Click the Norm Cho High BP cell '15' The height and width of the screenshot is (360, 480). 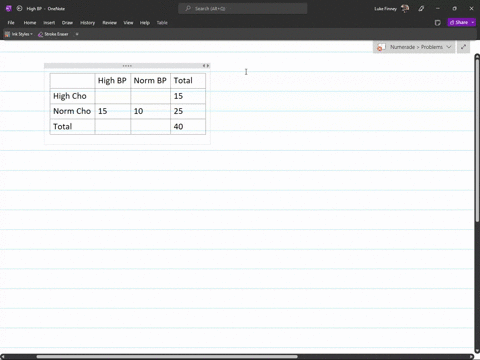[x=112, y=111]
